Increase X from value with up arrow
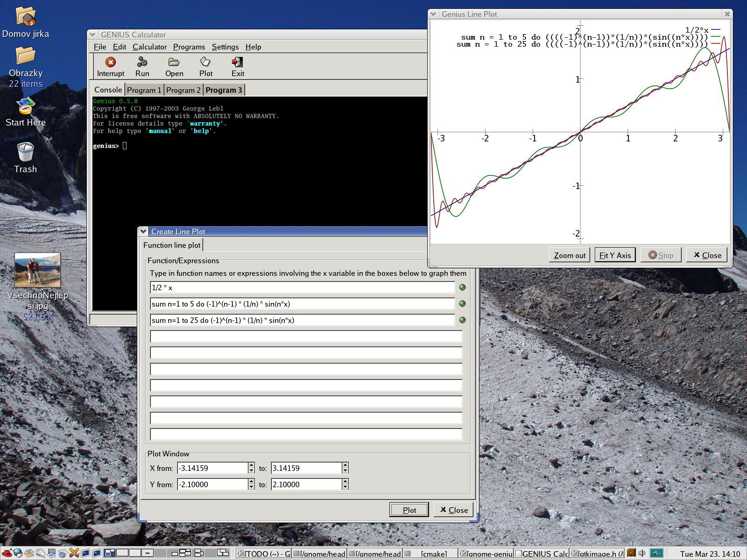 [x=252, y=465]
